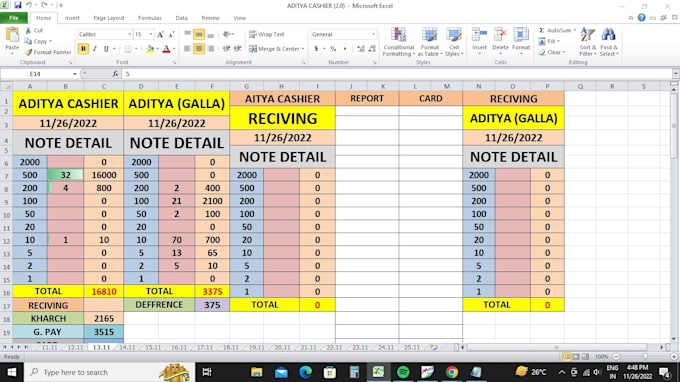Open the font name Calibri dropdown

click(129, 34)
